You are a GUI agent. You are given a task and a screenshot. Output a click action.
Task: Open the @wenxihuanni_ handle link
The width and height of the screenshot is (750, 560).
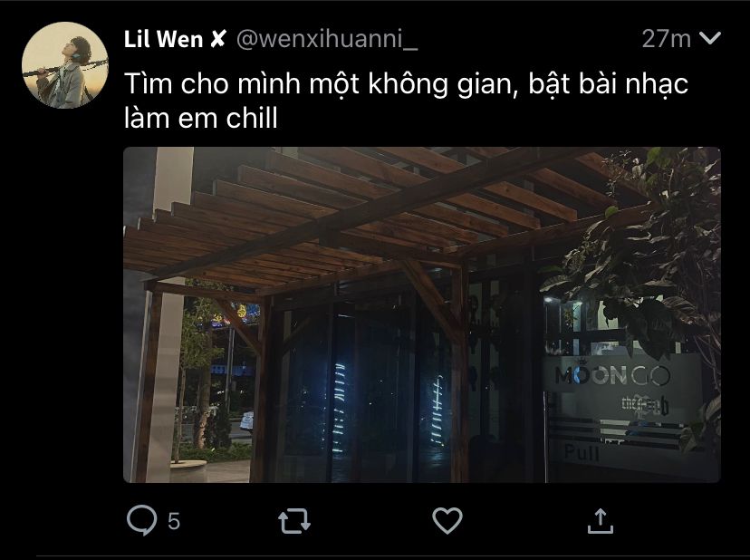327,39
